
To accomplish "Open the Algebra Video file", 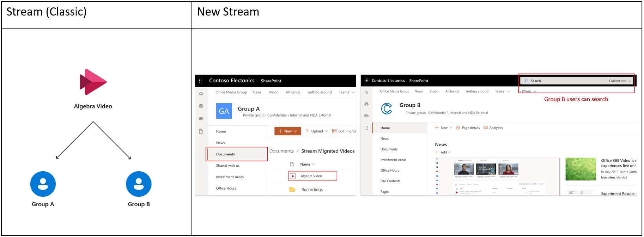I will [311, 176].
